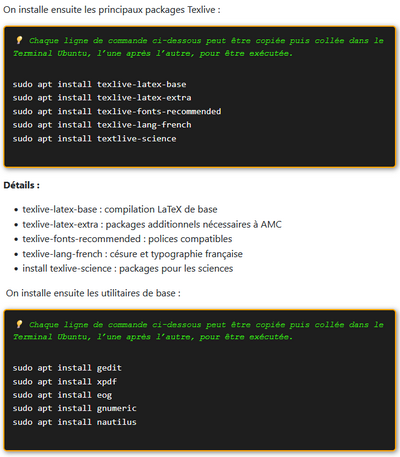Screen dimensions: 400x457
Task: Click the texlive-fonts-recommended install command
Action: (117, 111)
